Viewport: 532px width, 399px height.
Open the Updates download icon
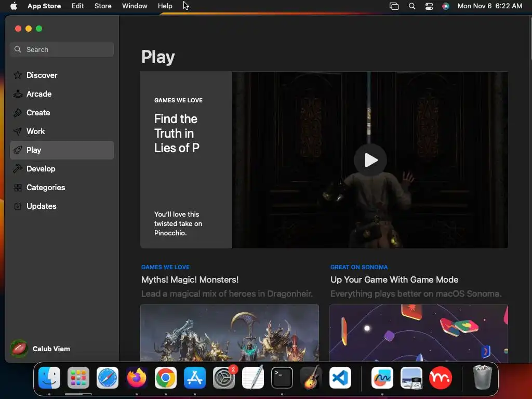coord(18,206)
